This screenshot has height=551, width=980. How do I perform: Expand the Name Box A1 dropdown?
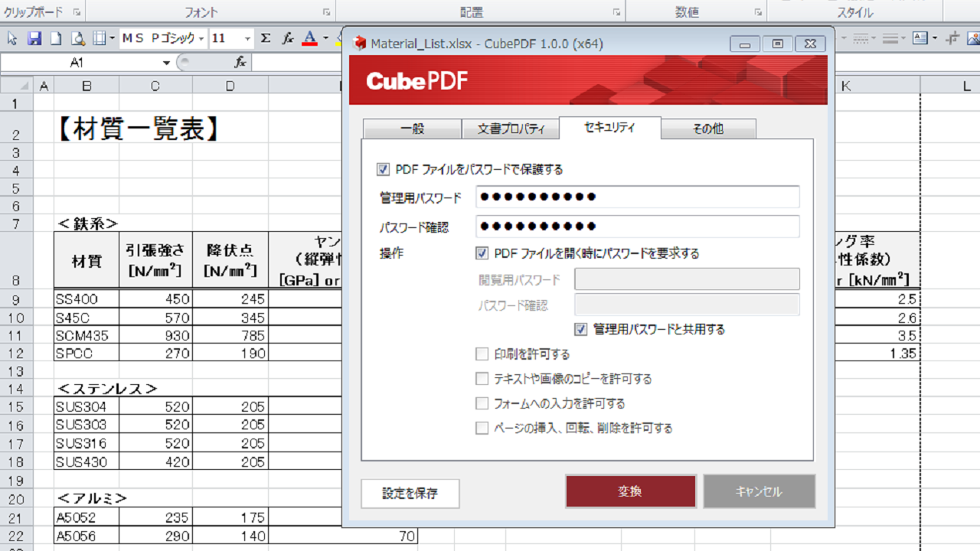pyautogui.click(x=166, y=63)
